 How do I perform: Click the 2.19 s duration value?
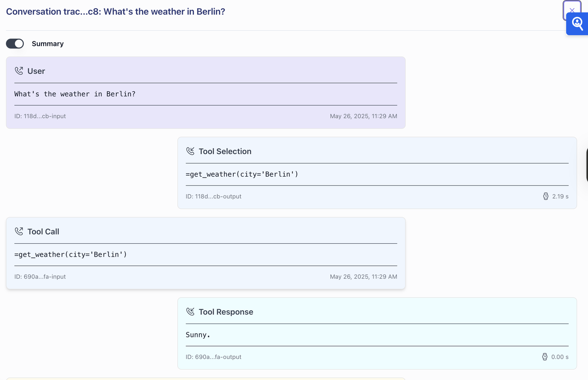click(x=560, y=196)
